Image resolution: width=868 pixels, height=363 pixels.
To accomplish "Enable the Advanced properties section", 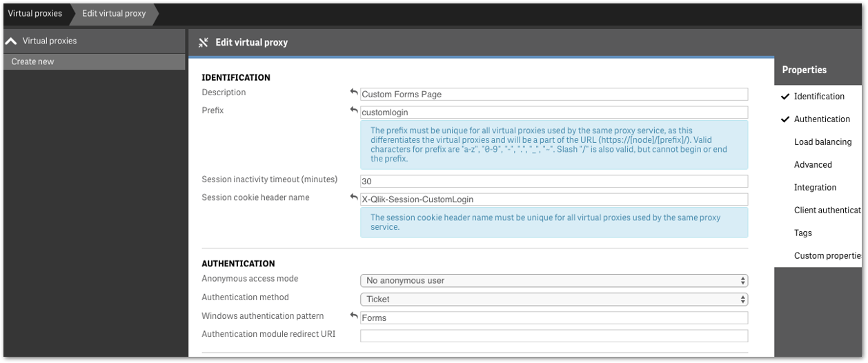I will (813, 165).
